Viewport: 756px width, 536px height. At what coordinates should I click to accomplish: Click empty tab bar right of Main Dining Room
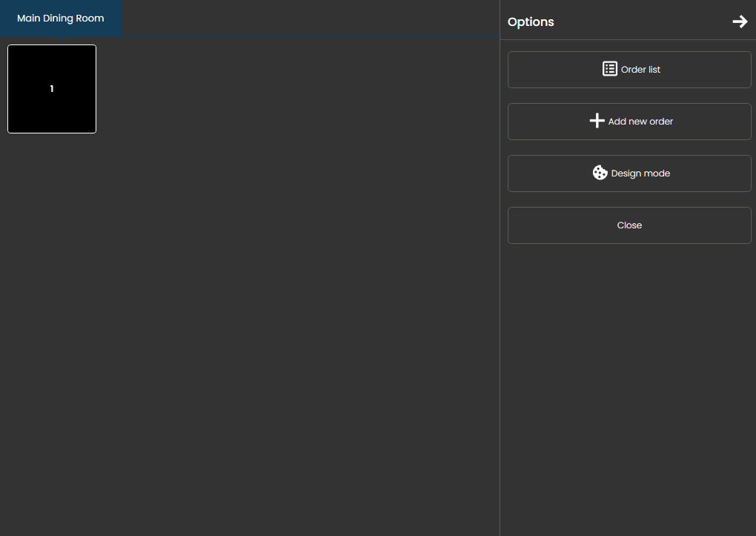[x=311, y=19]
